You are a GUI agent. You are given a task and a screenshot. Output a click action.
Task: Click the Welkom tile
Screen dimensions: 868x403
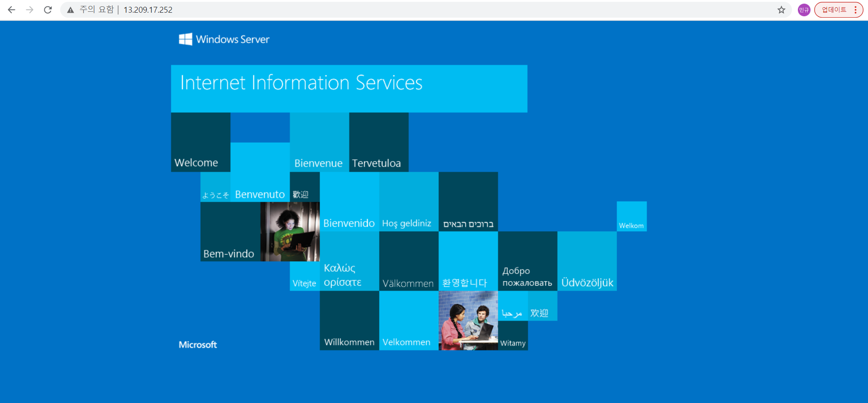[632, 216]
